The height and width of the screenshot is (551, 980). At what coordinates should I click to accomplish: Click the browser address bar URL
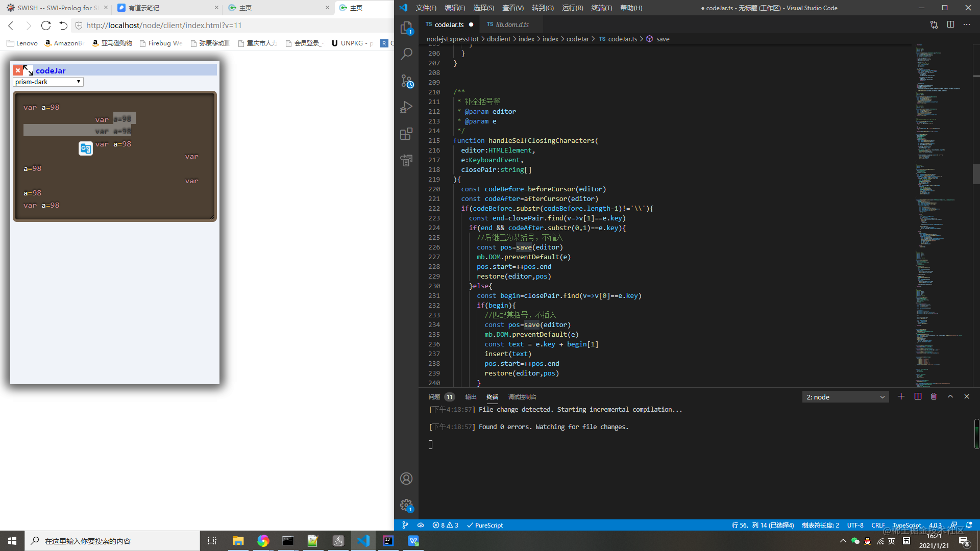(x=164, y=26)
